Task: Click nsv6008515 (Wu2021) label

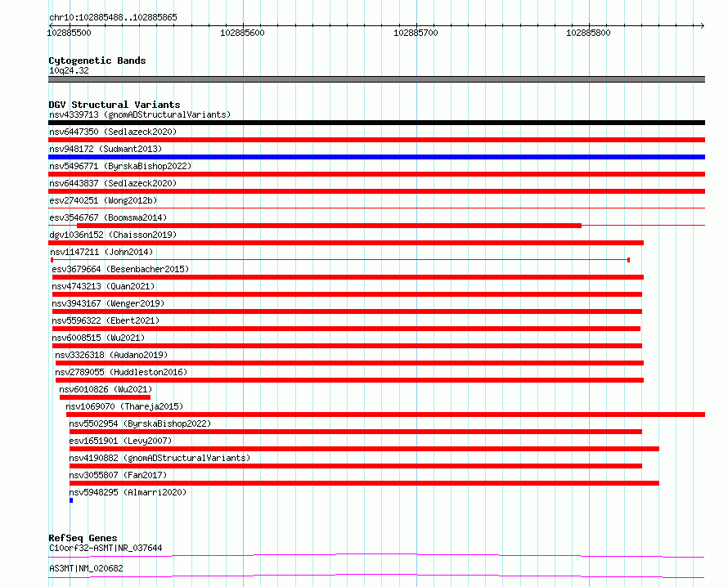Action: [x=98, y=338]
